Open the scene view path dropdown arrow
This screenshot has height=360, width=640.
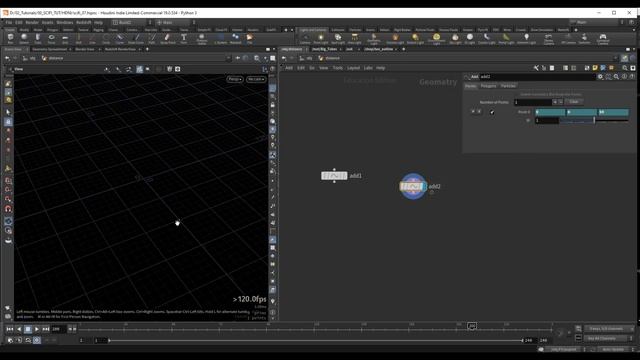coord(229,58)
